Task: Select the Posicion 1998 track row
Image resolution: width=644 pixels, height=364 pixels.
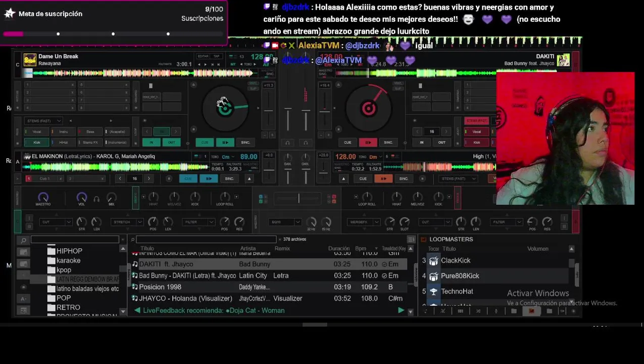Action: (x=269, y=287)
